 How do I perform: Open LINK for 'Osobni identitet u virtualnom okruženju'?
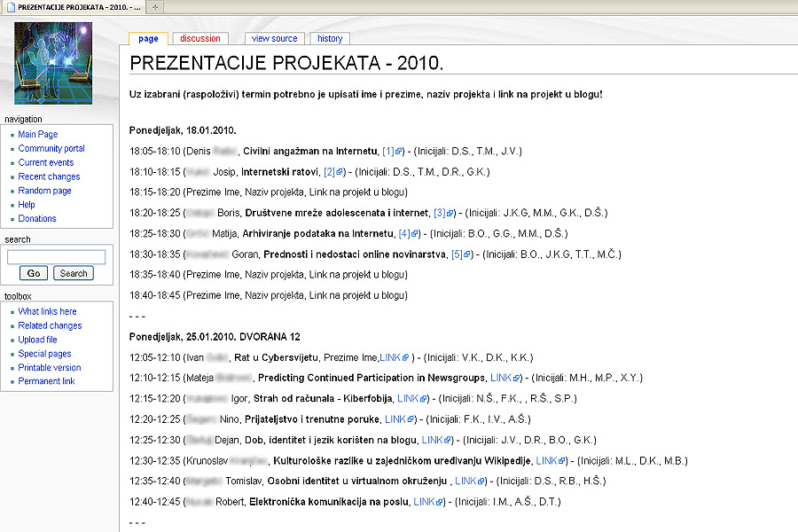[470, 481]
